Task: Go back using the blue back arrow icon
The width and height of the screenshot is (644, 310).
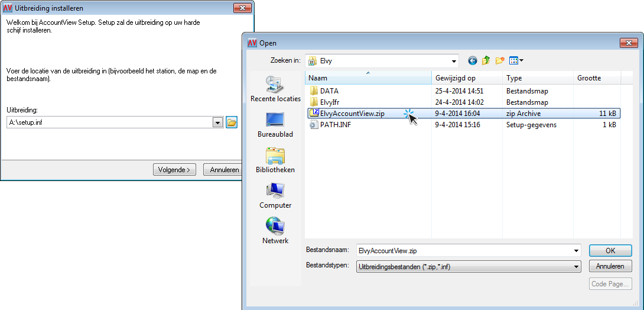Action: point(473,61)
